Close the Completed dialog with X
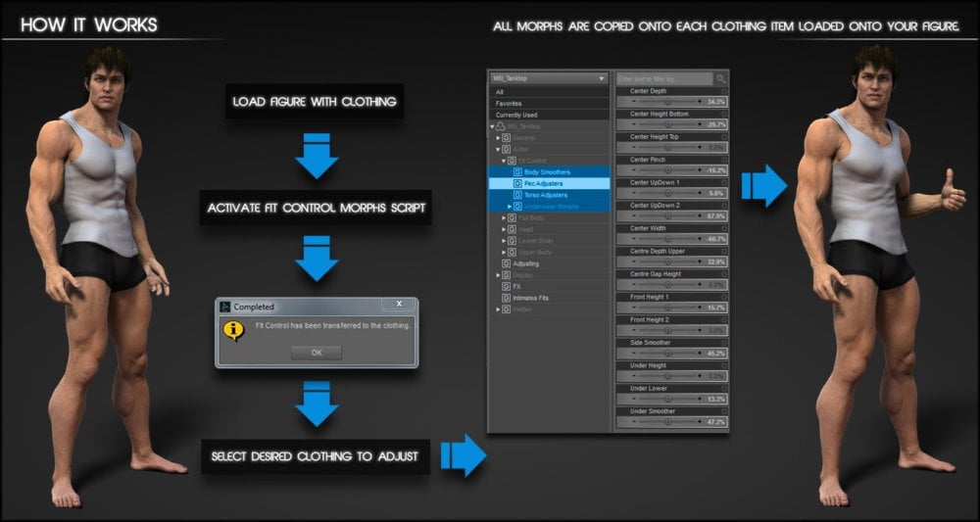The image size is (980, 522). (x=399, y=304)
